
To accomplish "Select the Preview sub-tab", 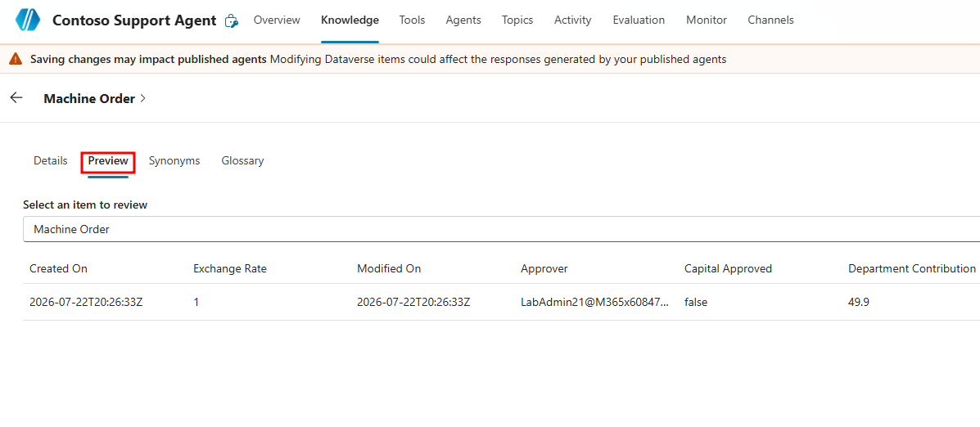I will 108,161.
